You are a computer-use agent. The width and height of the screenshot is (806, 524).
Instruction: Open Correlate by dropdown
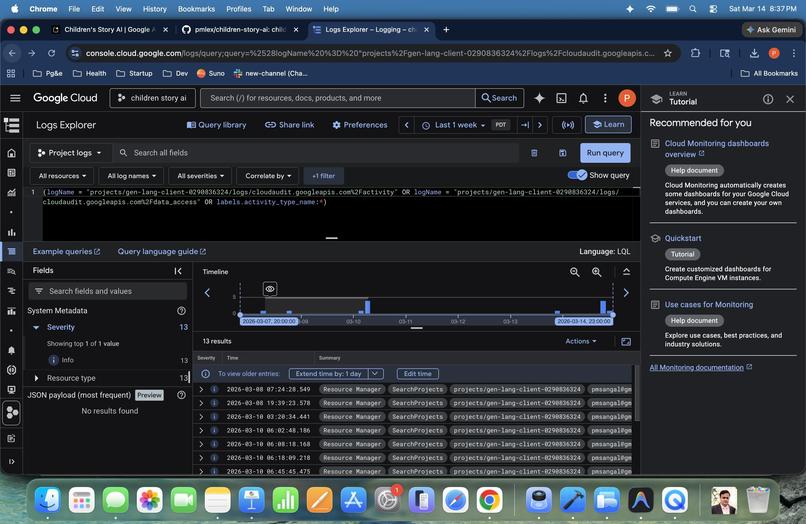point(268,176)
